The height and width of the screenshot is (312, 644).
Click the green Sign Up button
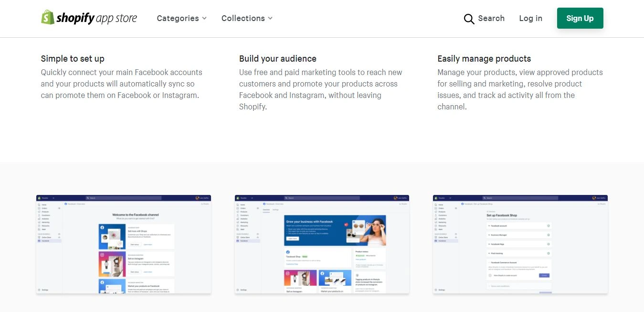coord(580,18)
